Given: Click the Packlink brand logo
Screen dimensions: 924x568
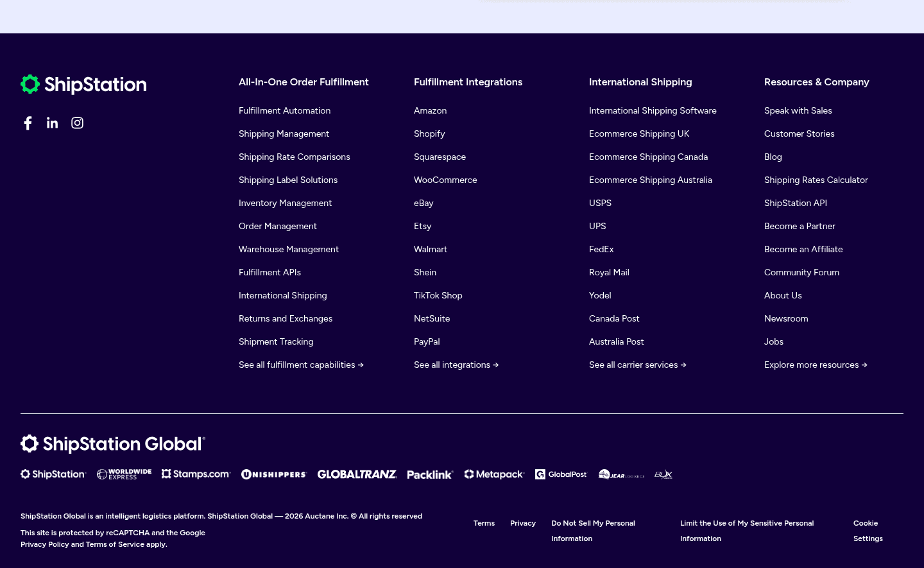Looking at the screenshot, I should [x=430, y=475].
